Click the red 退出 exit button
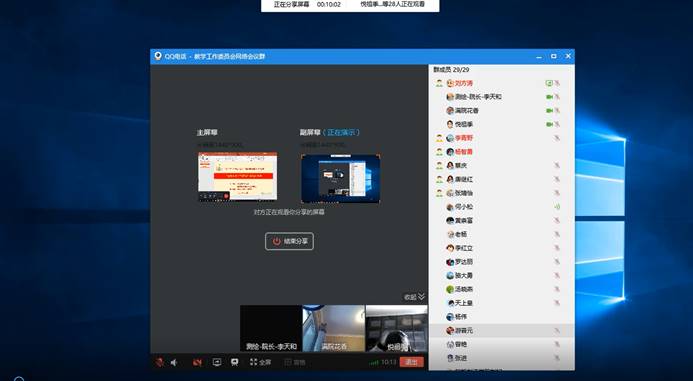Viewport: 693px width, 381px height. pyautogui.click(x=411, y=362)
